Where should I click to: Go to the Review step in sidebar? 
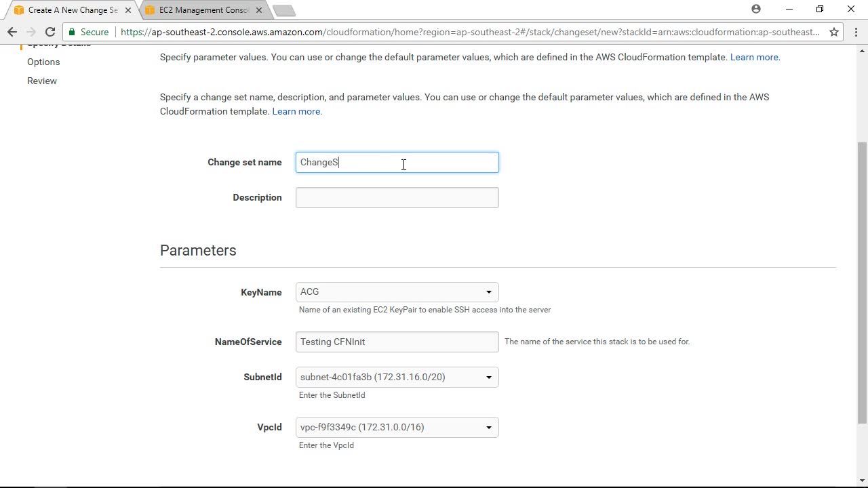(x=42, y=81)
